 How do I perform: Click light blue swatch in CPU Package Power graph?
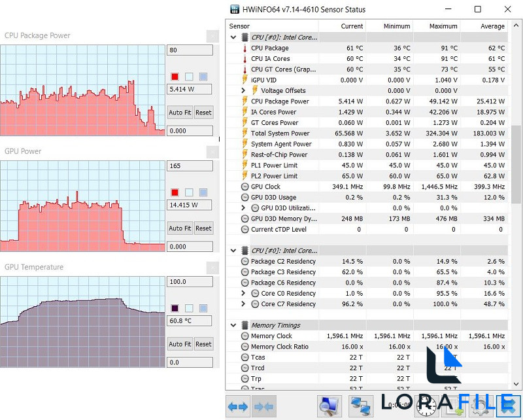189,77
